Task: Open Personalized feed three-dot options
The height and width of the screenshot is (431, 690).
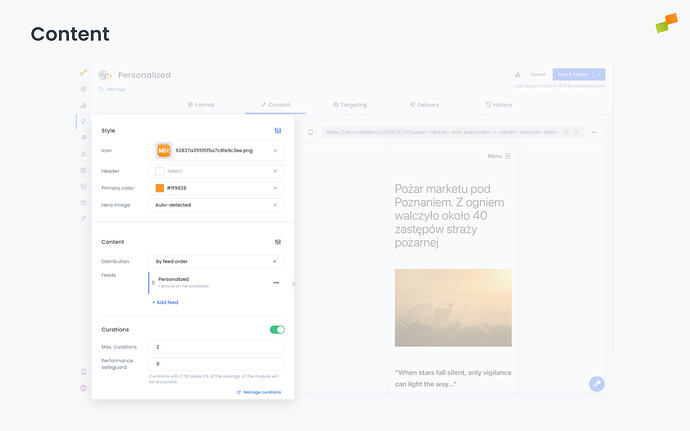Action: click(x=276, y=283)
